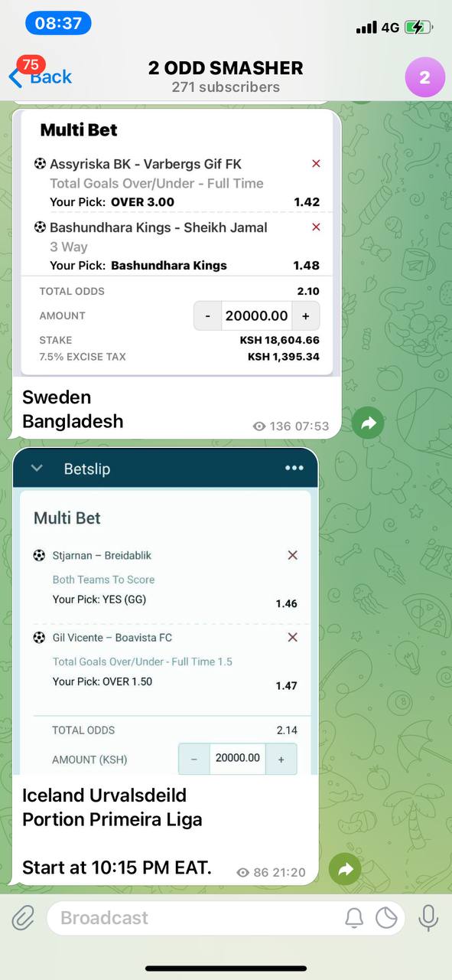Viewport: 452px width, 980px height.
Task: Collapse the Betslip chevron
Action: point(37,469)
